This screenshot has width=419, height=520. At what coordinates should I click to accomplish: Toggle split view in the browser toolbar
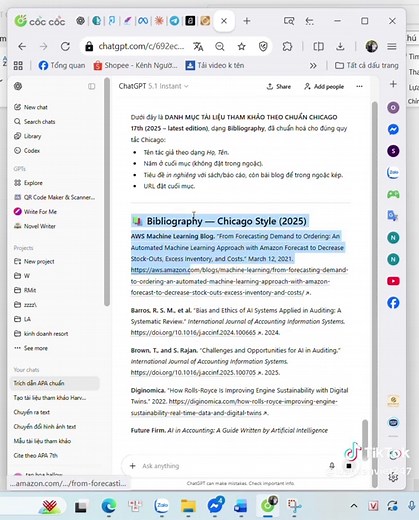(x=318, y=46)
